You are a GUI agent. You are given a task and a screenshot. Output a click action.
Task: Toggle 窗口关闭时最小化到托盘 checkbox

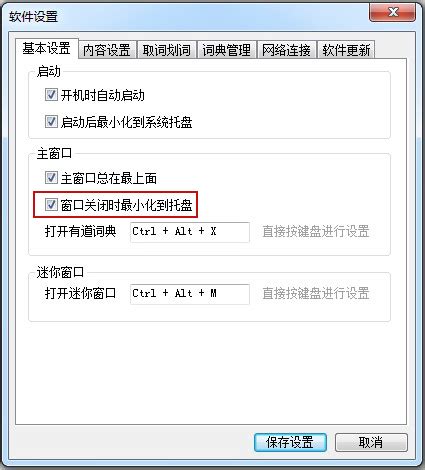(x=51, y=204)
